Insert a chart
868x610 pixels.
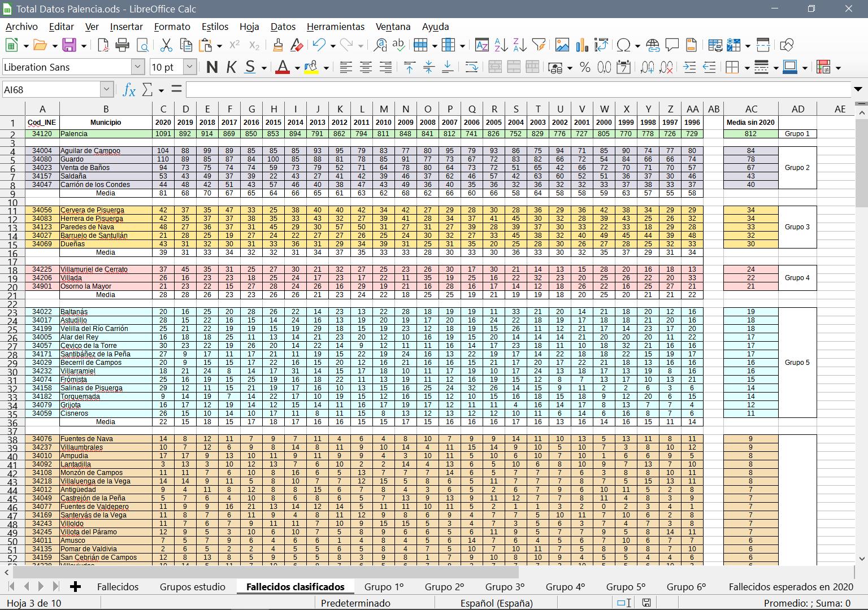pos(582,45)
